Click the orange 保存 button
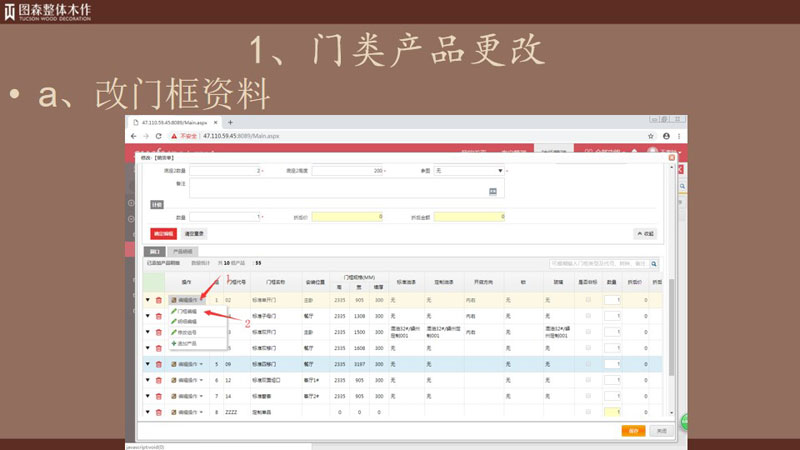The height and width of the screenshot is (450, 800). 632,431
